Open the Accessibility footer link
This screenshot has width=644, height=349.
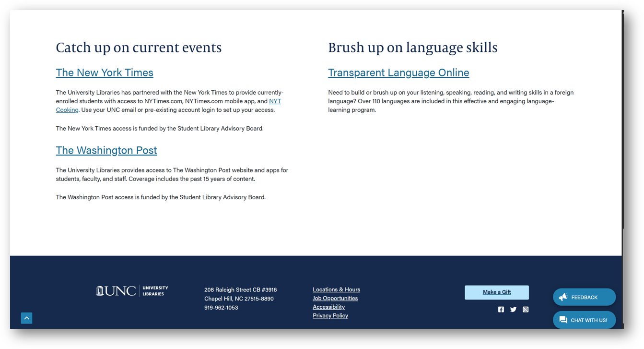click(x=328, y=307)
